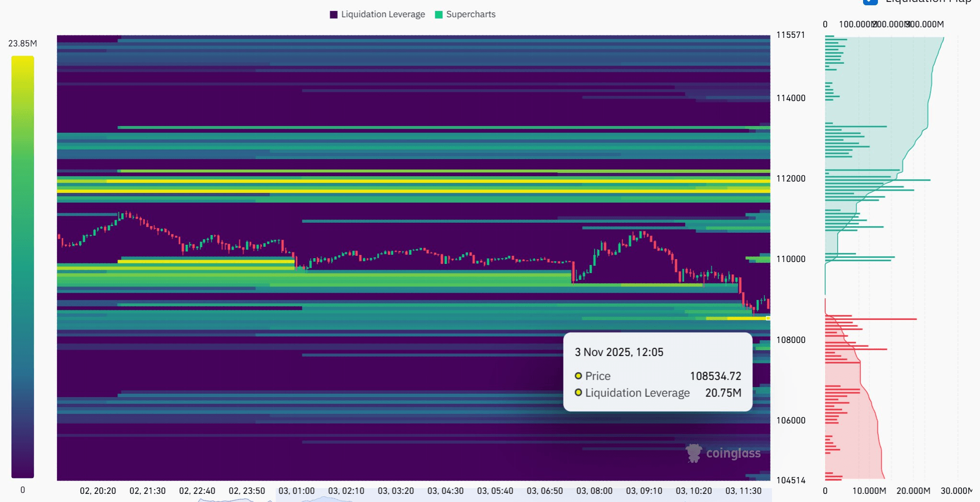Click the 23.85M maximum scale label
The height and width of the screenshot is (502, 980).
click(x=23, y=44)
